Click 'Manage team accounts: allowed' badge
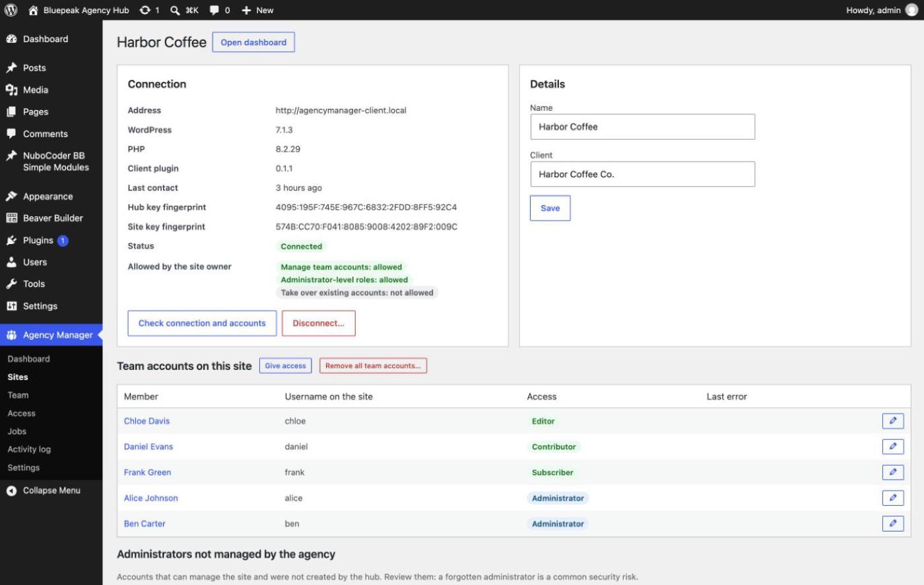Image resolution: width=924 pixels, height=585 pixels. (341, 267)
